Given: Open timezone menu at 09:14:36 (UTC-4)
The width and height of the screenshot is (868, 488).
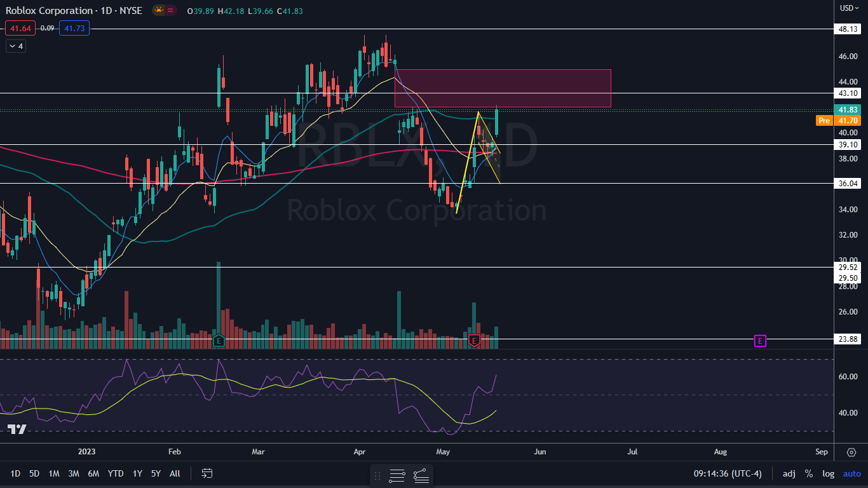Looking at the screenshot, I should 729,473.
